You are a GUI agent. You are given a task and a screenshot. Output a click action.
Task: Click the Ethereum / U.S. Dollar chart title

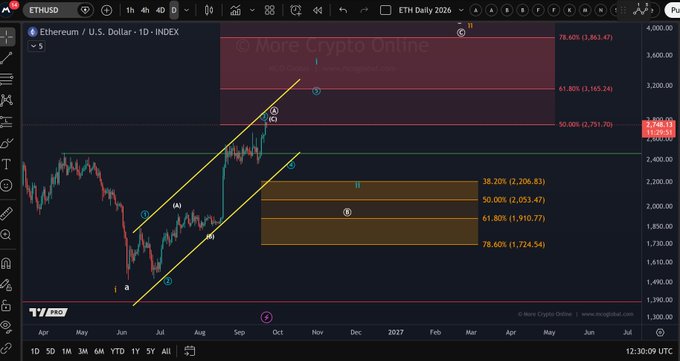pyautogui.click(x=109, y=32)
